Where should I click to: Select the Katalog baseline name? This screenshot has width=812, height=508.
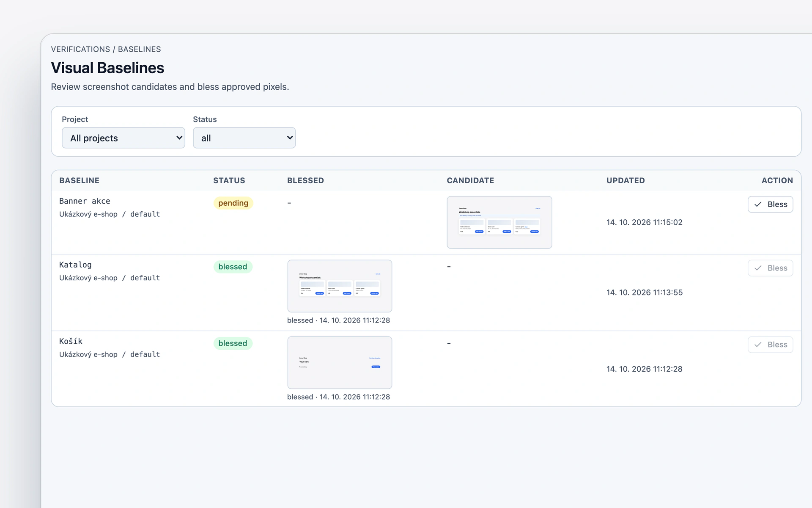[75, 265]
